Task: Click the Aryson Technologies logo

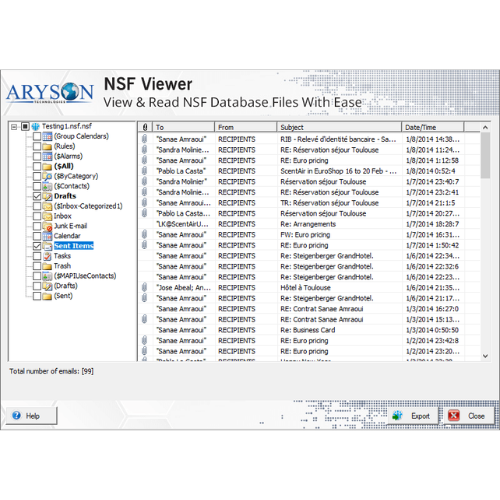Action: point(50,92)
